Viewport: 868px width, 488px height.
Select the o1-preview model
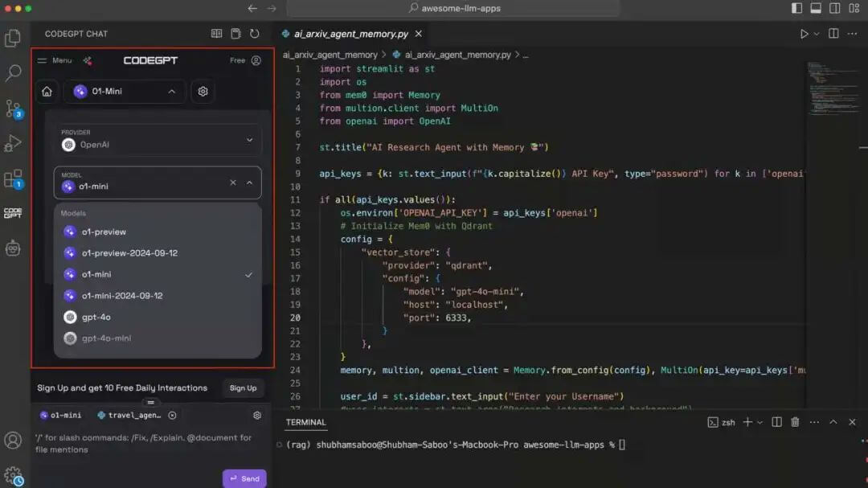[158, 232]
